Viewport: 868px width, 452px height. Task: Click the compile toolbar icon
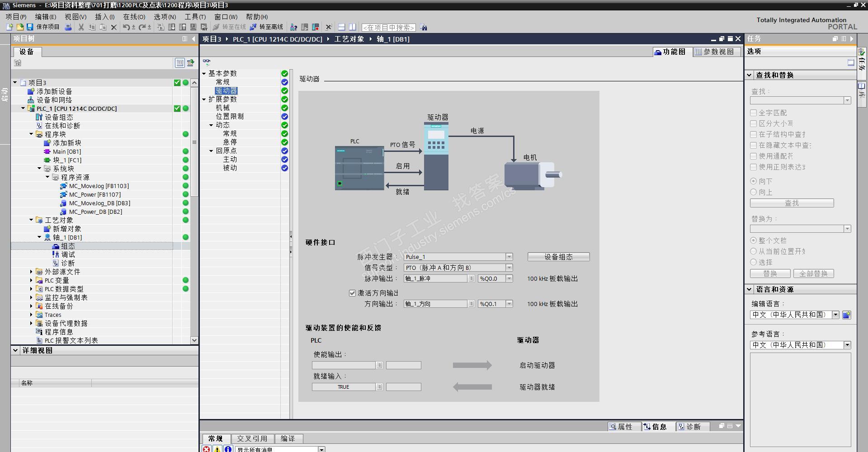160,27
